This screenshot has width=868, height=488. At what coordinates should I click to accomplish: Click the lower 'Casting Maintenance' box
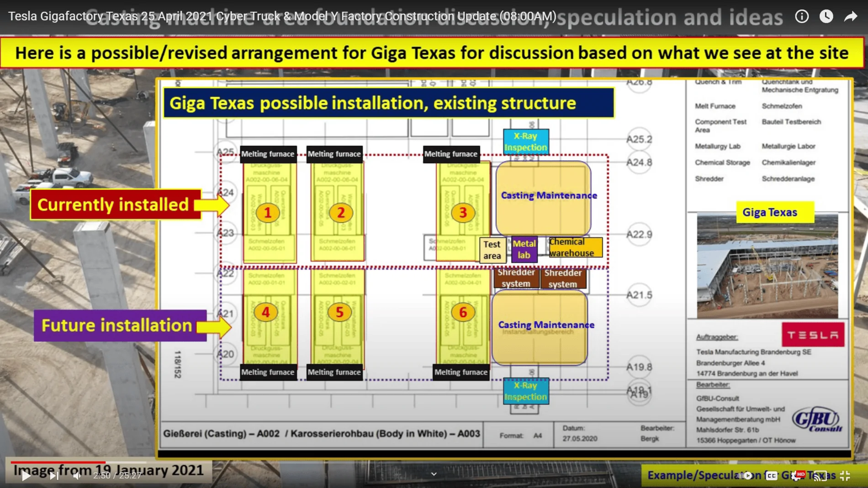pyautogui.click(x=540, y=327)
